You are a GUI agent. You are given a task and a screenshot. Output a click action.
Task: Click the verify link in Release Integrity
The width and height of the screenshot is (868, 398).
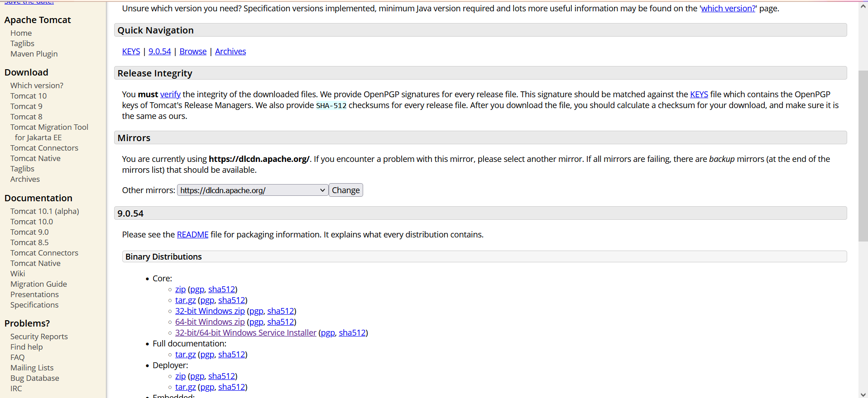[170, 94]
